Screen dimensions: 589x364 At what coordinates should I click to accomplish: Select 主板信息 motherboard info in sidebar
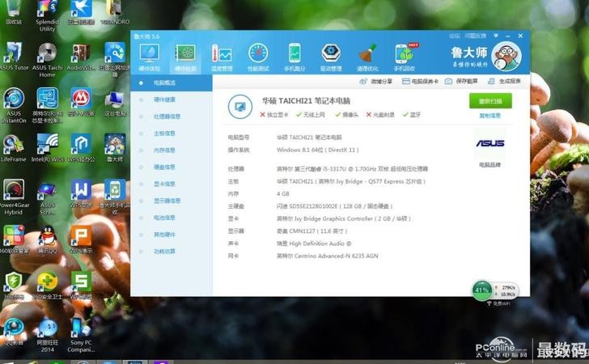172,133
